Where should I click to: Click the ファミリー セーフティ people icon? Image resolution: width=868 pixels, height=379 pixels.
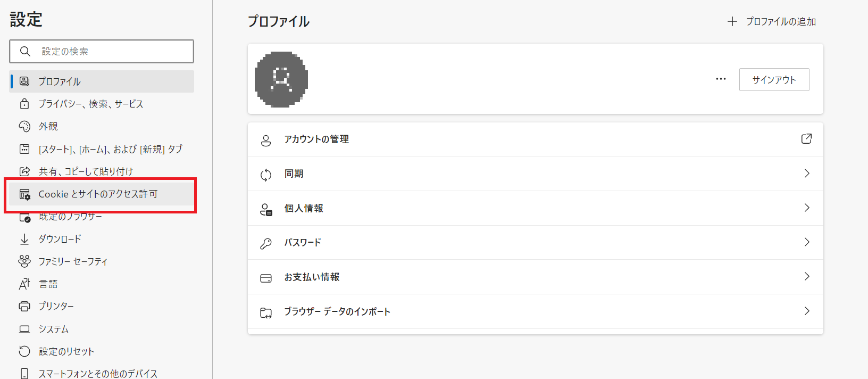pos(24,261)
